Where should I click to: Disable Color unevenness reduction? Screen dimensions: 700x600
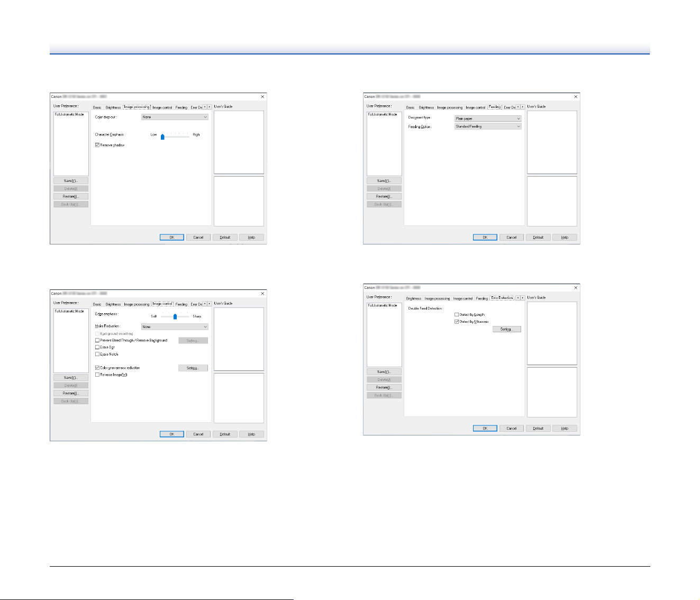click(x=97, y=368)
